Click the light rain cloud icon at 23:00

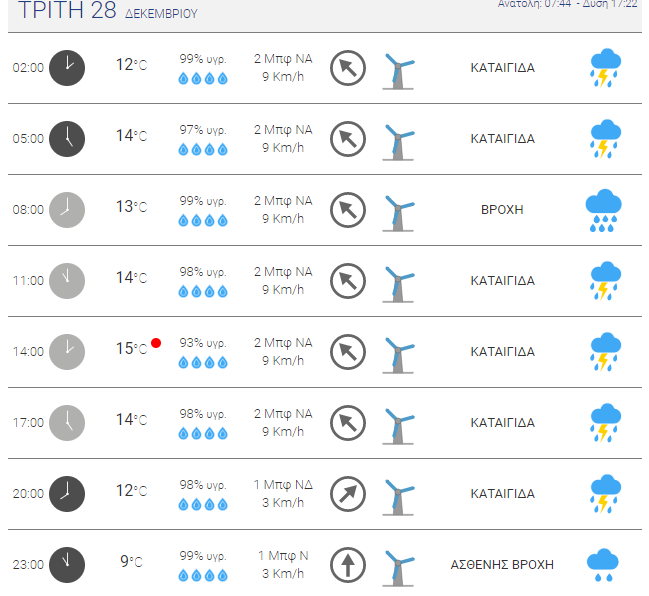[x=603, y=565]
